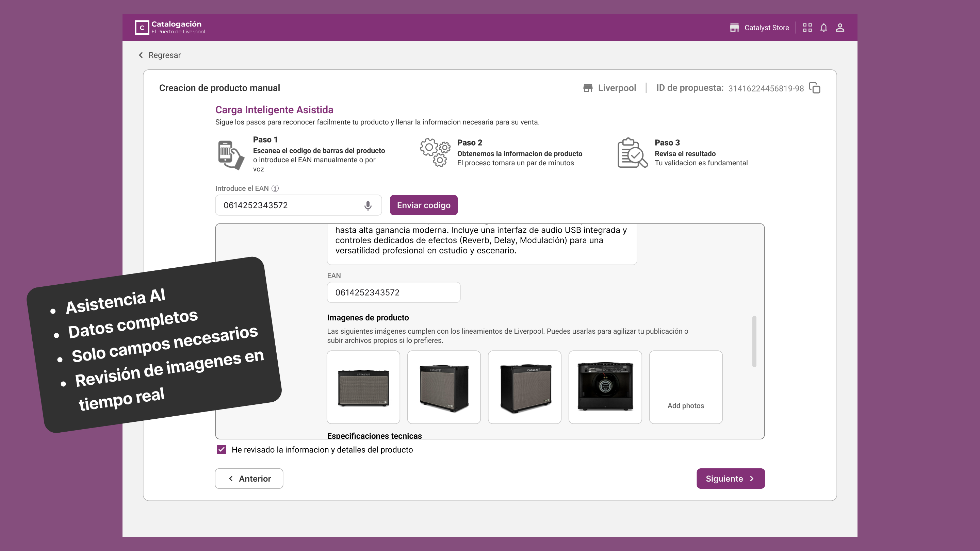Select the right-angled amplifier thumbnail
980x551 pixels.
tap(524, 387)
